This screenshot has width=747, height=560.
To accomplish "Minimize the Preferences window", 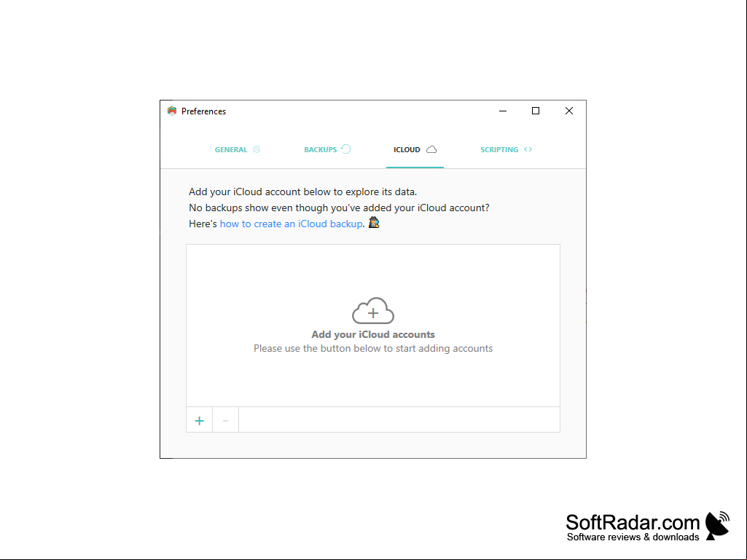I will [x=503, y=111].
